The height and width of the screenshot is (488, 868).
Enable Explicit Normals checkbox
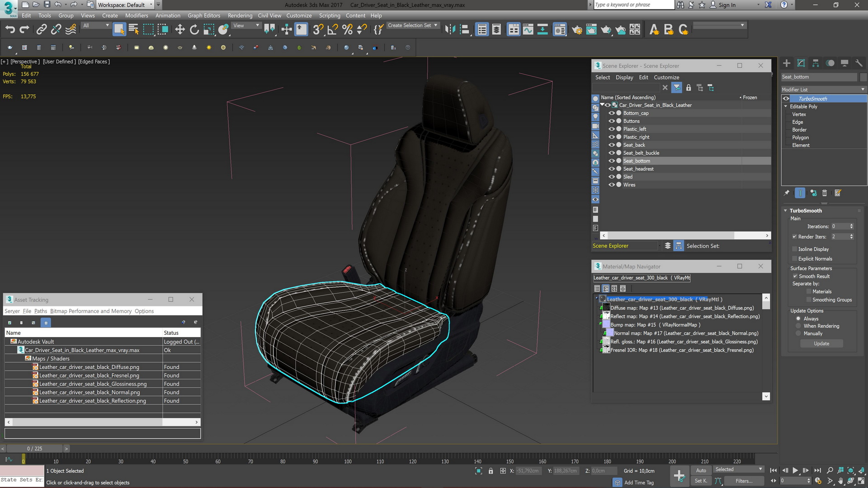[794, 259]
